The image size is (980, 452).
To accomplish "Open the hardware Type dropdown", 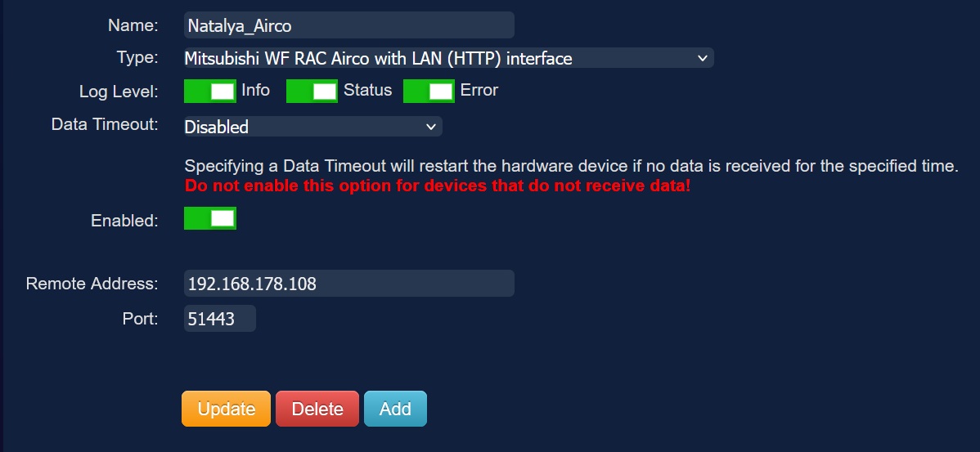I will [x=448, y=58].
